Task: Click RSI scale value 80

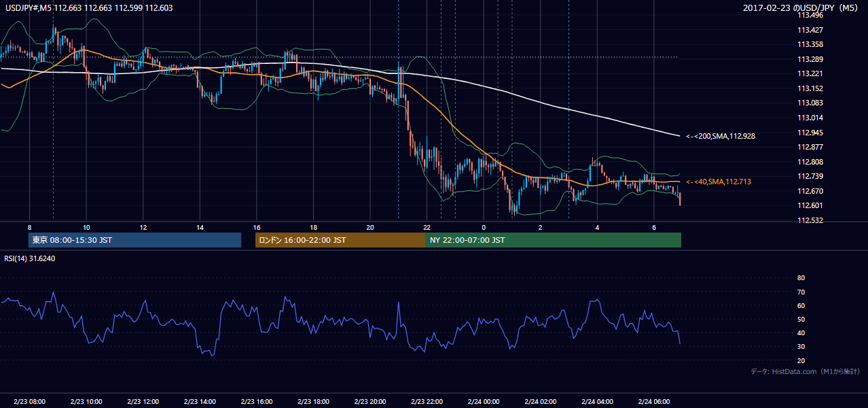Action: [801, 278]
